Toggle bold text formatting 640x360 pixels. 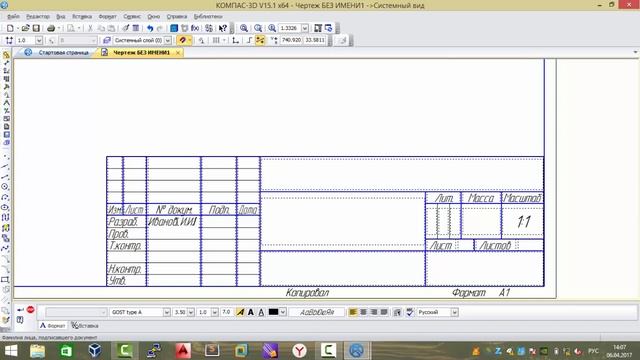[x=251, y=312]
